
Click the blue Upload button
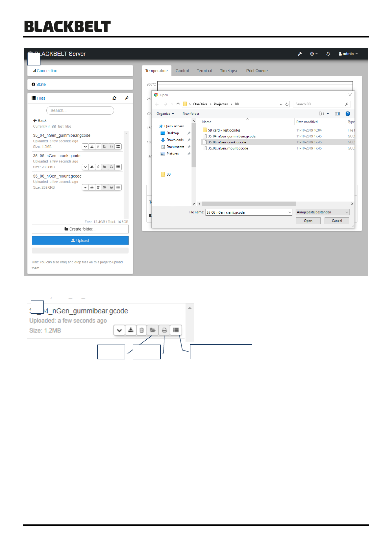tap(80, 241)
